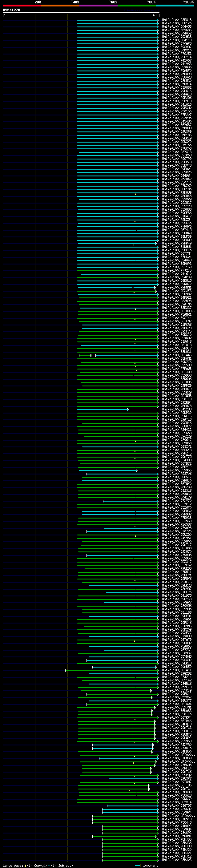
Task: Select label UniRef100_Q42283
Action: point(177,410)
